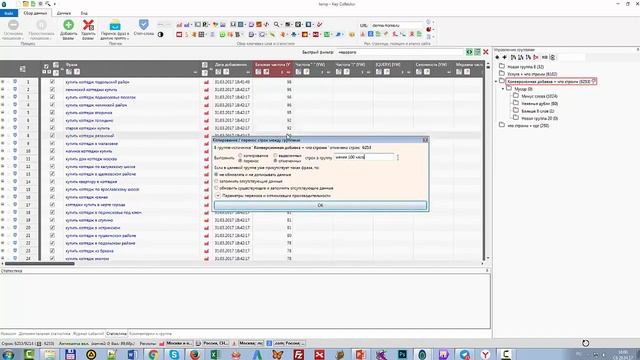Uncheck the checkbox in table row 10
Viewport: 640px width, 360px height.
tap(52, 151)
